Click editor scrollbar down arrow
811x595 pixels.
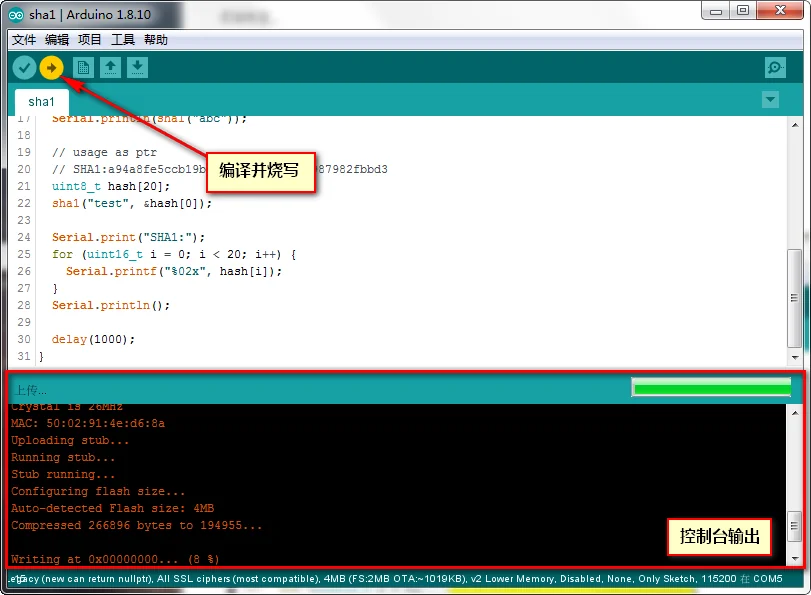(x=795, y=357)
